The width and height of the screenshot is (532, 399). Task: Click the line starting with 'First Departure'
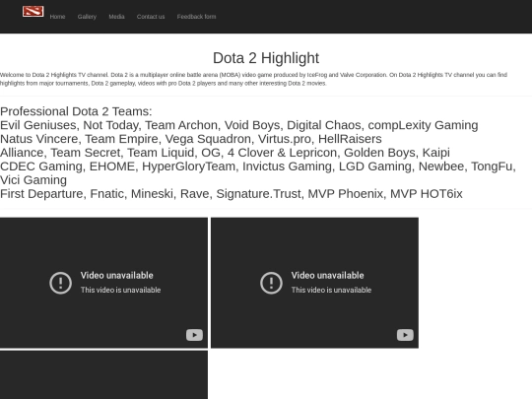[232, 194]
